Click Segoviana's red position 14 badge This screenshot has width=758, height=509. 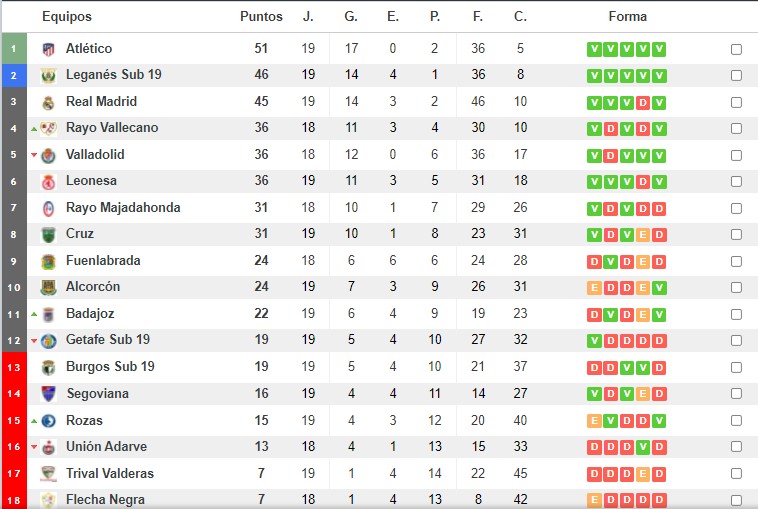pos(14,393)
